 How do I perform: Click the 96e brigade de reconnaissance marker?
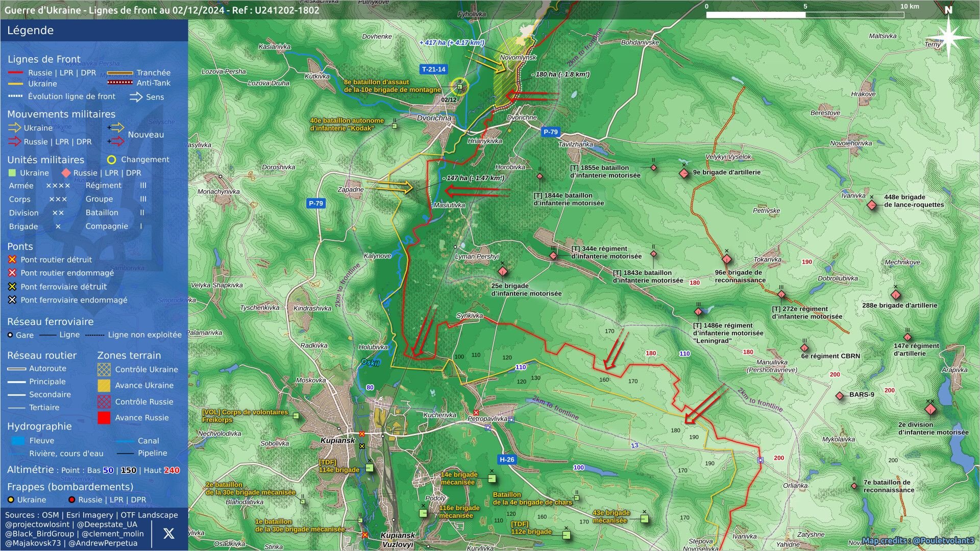coord(727,259)
